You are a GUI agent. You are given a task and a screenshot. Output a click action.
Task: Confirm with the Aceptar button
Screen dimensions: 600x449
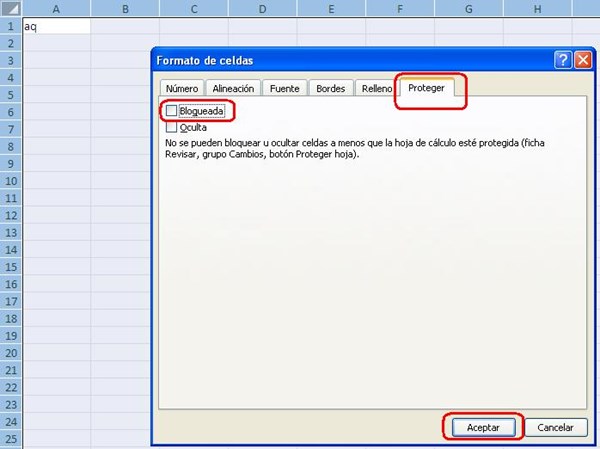coord(483,427)
